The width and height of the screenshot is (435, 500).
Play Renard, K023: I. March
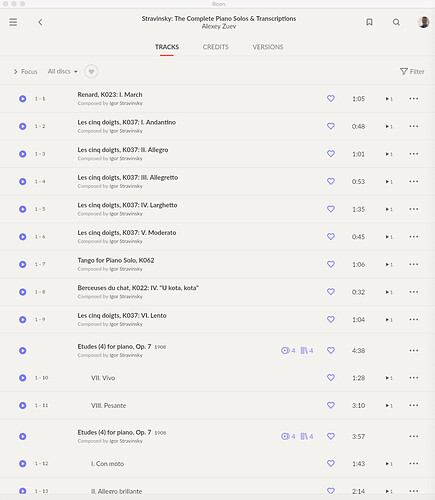tap(23, 99)
